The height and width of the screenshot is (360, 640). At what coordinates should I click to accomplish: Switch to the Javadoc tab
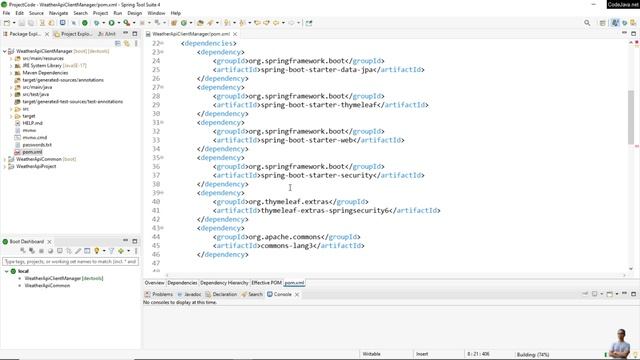[189, 294]
